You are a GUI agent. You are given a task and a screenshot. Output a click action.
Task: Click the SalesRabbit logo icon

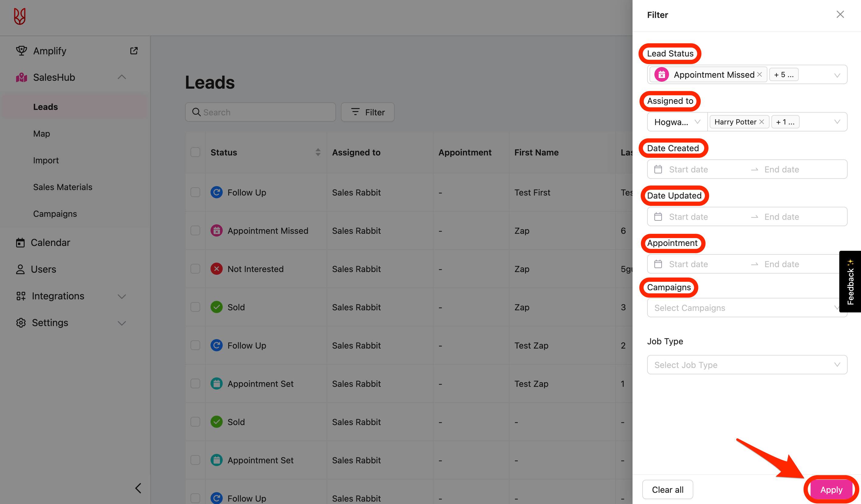20,16
